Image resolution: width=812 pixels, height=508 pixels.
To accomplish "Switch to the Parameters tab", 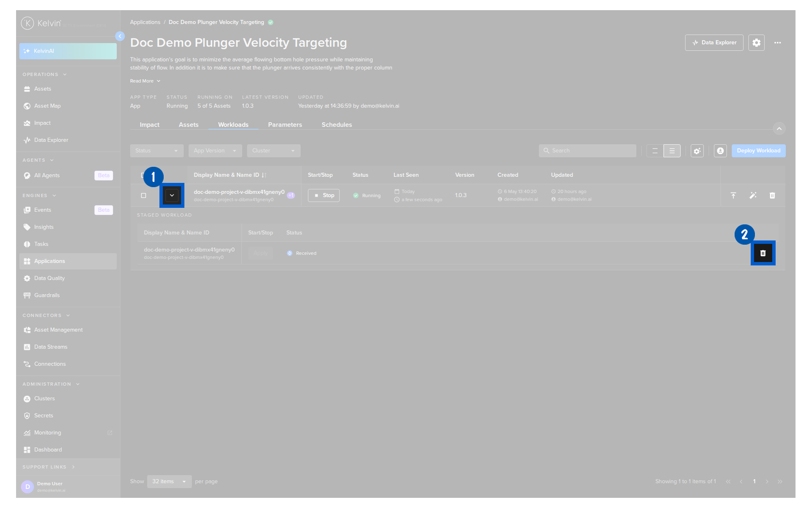I will [x=285, y=125].
